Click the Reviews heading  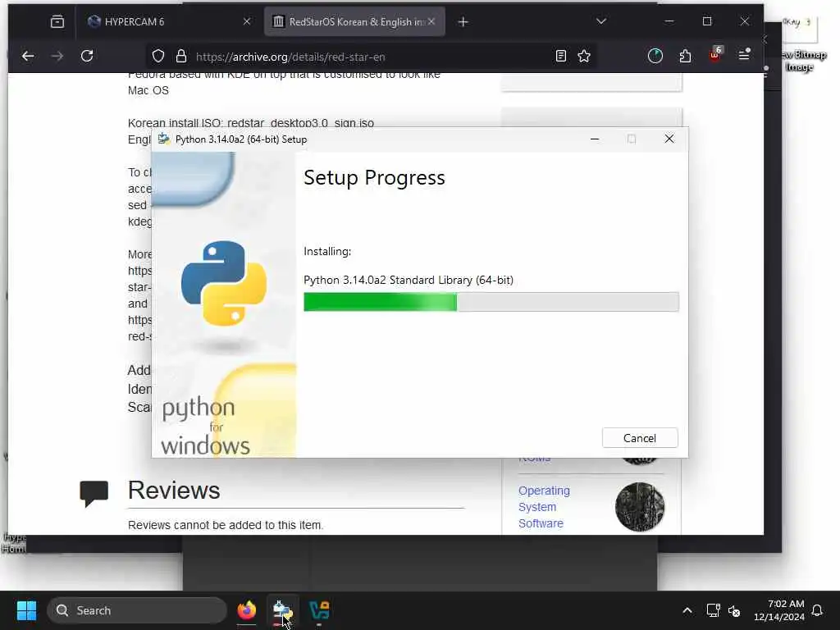[x=174, y=491]
